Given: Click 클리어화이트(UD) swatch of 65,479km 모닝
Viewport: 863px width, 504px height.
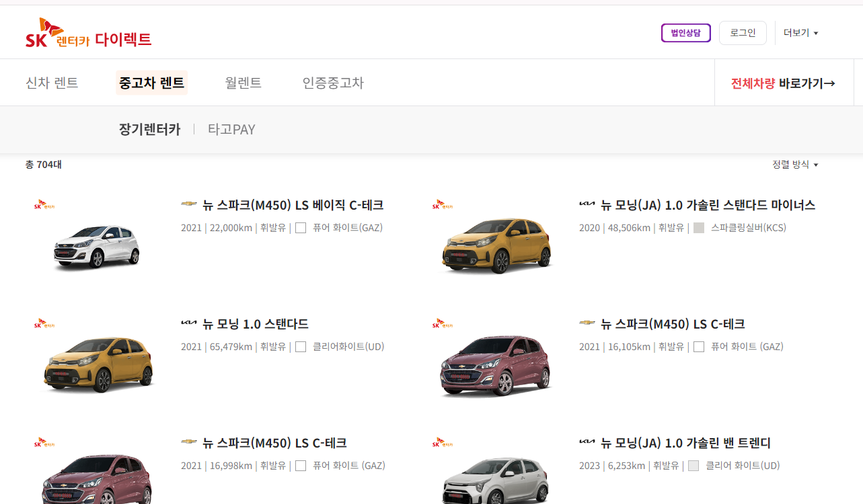Looking at the screenshot, I should pos(301,347).
